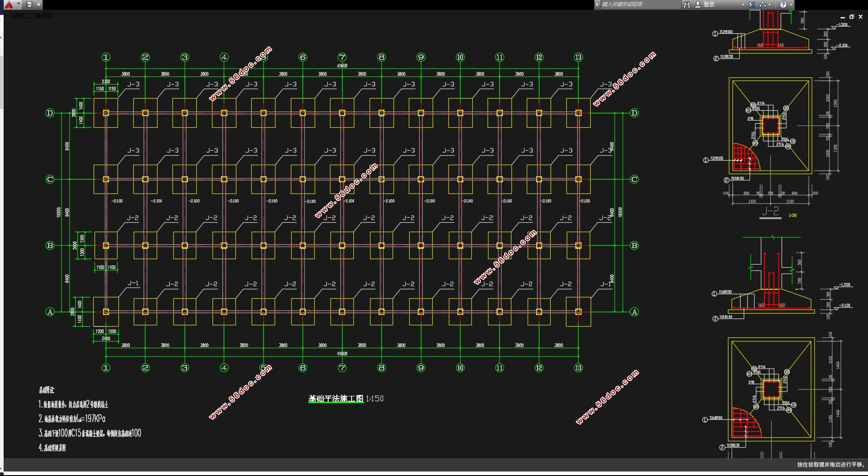Open the Customize Quick Access Toolbar dropdown
This screenshot has height=476, width=868.
(x=39, y=4)
